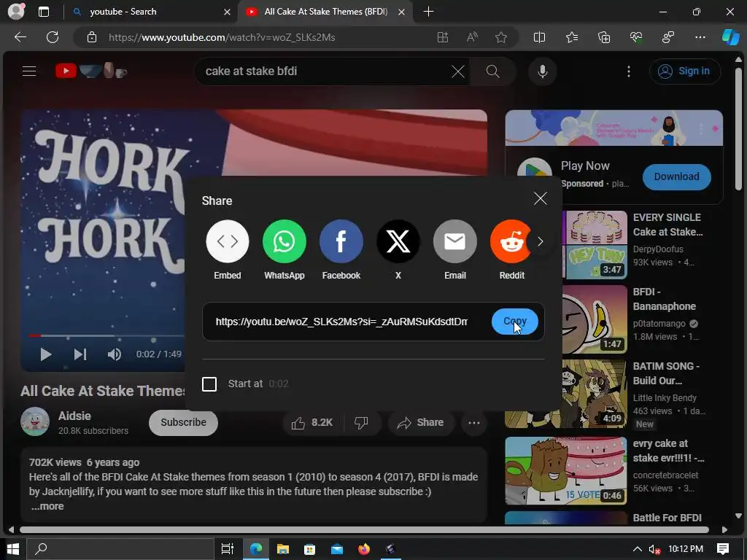Screen dimensions: 747x560
Task: Toggle split screen in Edge
Action: tap(539, 37)
